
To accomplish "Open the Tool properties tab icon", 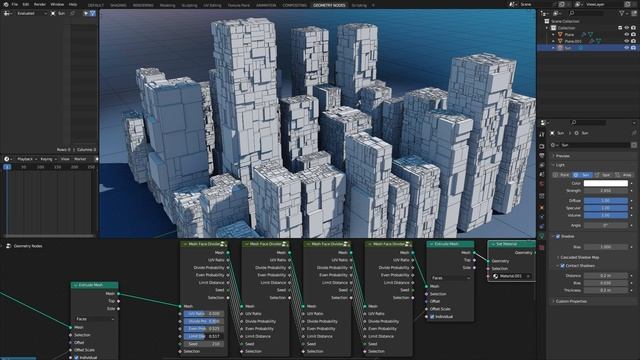I will (x=542, y=135).
